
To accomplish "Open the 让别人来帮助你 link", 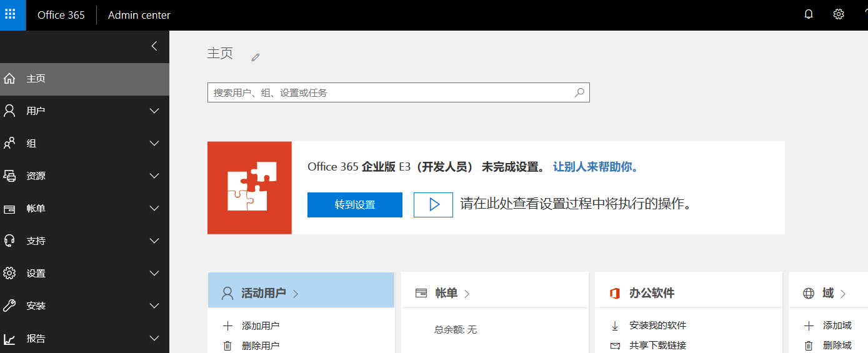I will click(x=596, y=167).
